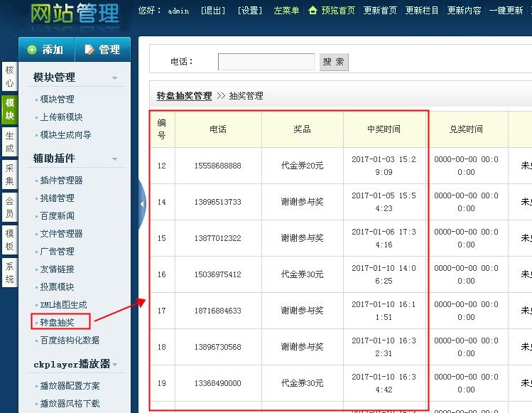Select phone number 13877012322 cell
Viewport: 532px width, 413px height.
218,238
